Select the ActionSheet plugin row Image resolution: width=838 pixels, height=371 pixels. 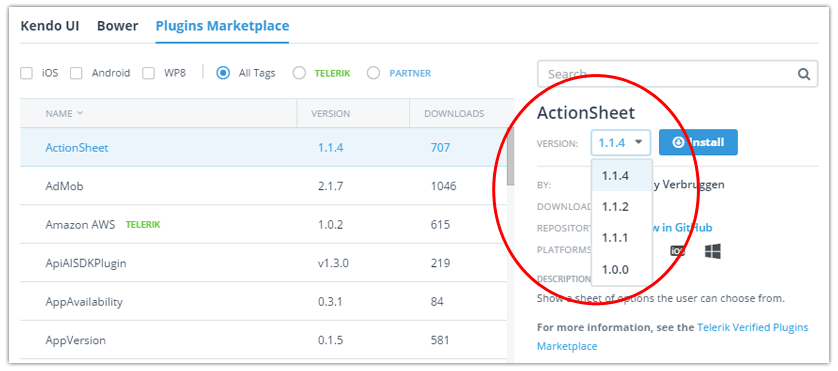tap(263, 148)
